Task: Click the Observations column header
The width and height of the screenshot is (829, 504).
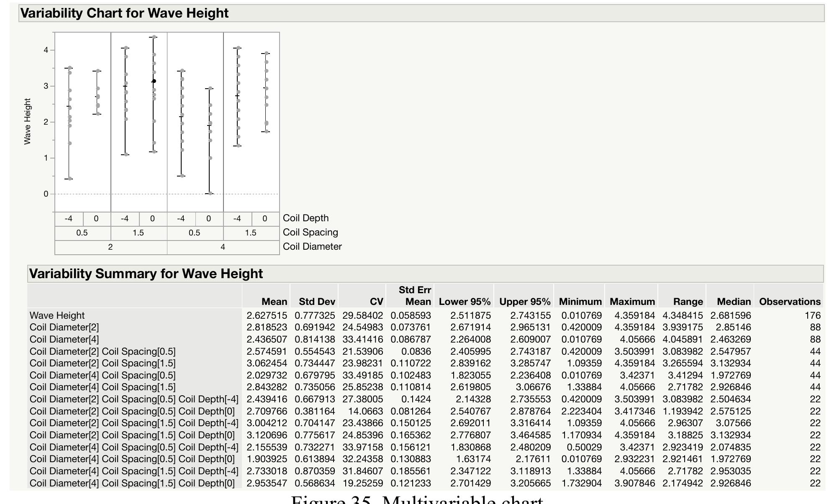Action: 791,301
